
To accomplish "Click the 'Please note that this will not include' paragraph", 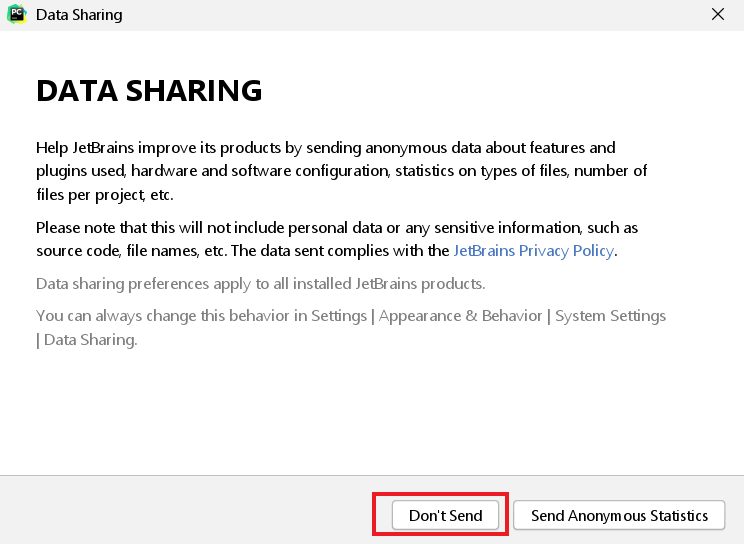I will (337, 239).
